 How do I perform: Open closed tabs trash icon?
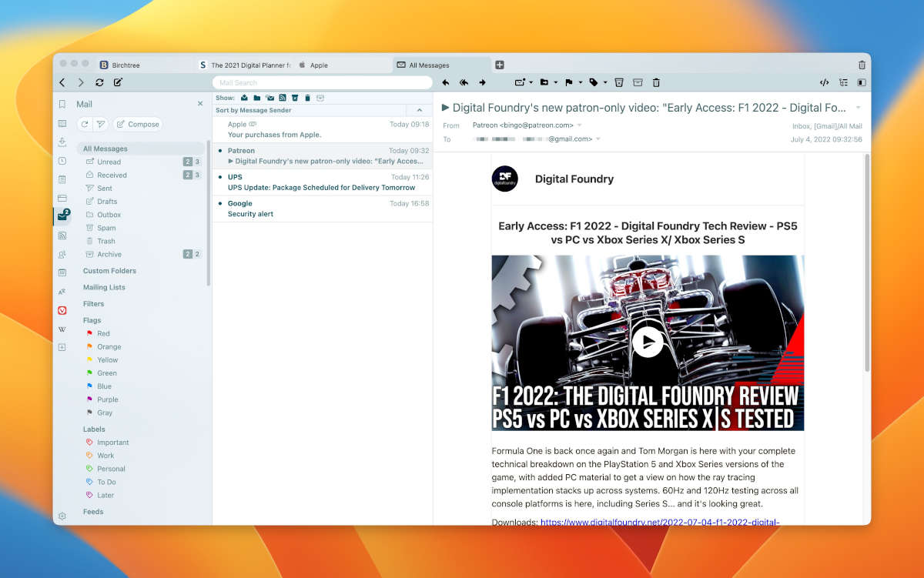(x=862, y=65)
